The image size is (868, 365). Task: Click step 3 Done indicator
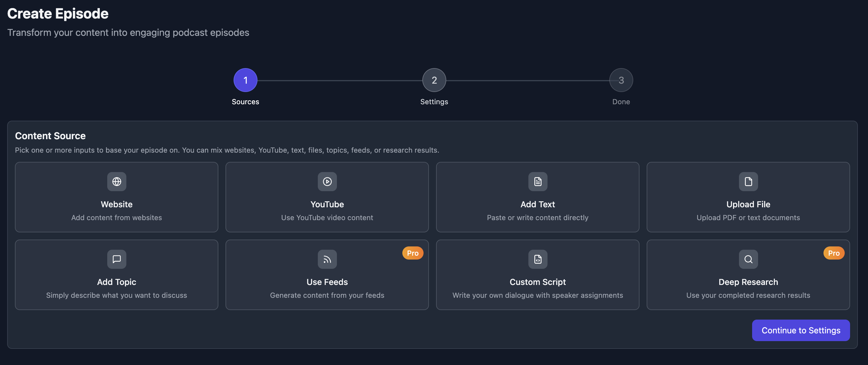(621, 80)
